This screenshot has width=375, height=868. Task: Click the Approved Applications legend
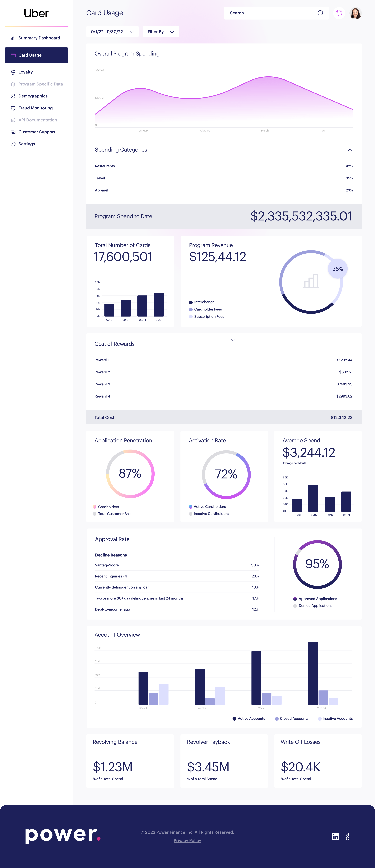pos(315,599)
